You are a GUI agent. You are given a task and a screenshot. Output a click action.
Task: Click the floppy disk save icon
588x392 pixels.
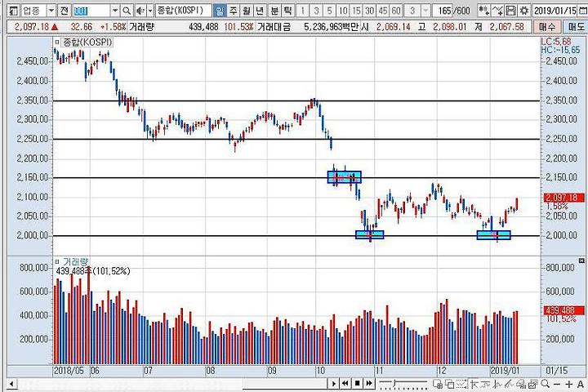510,11
